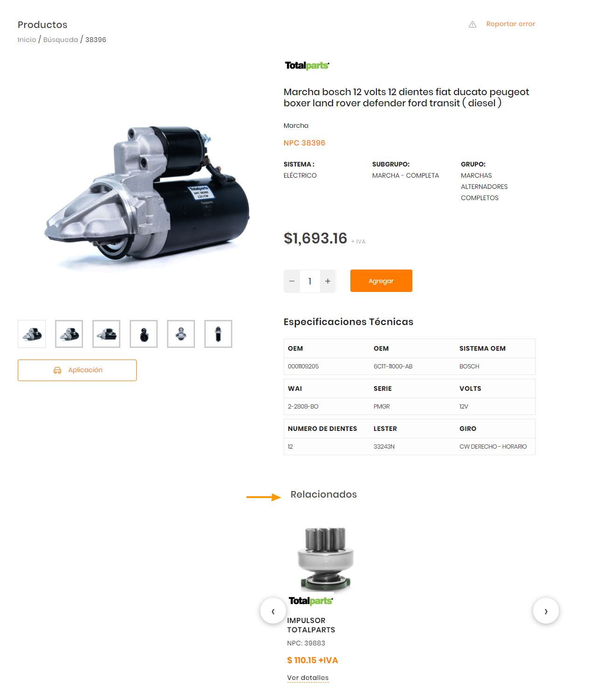
Task: Select third side-view thumbnail
Action: point(106,334)
